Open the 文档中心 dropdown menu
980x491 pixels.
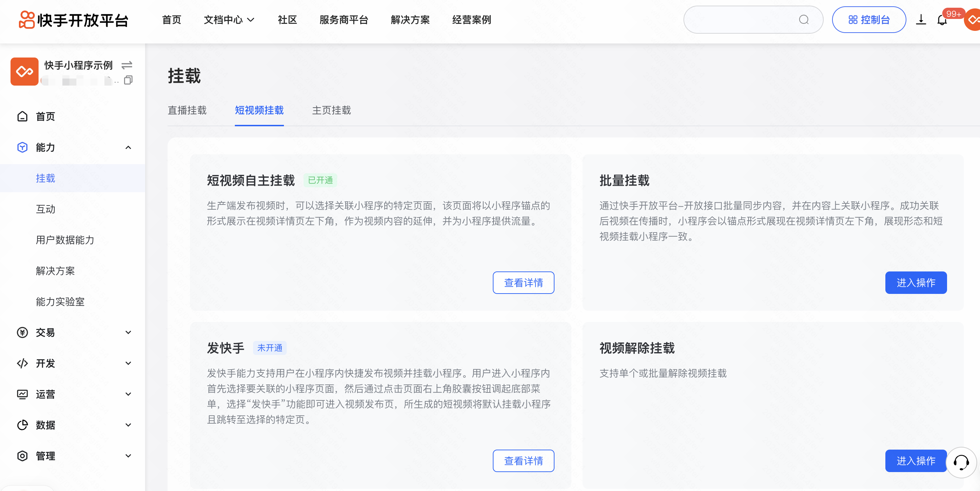click(x=229, y=20)
